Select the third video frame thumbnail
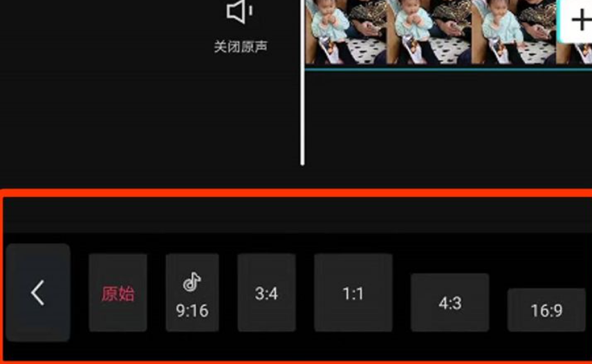The width and height of the screenshot is (592, 364). click(513, 32)
